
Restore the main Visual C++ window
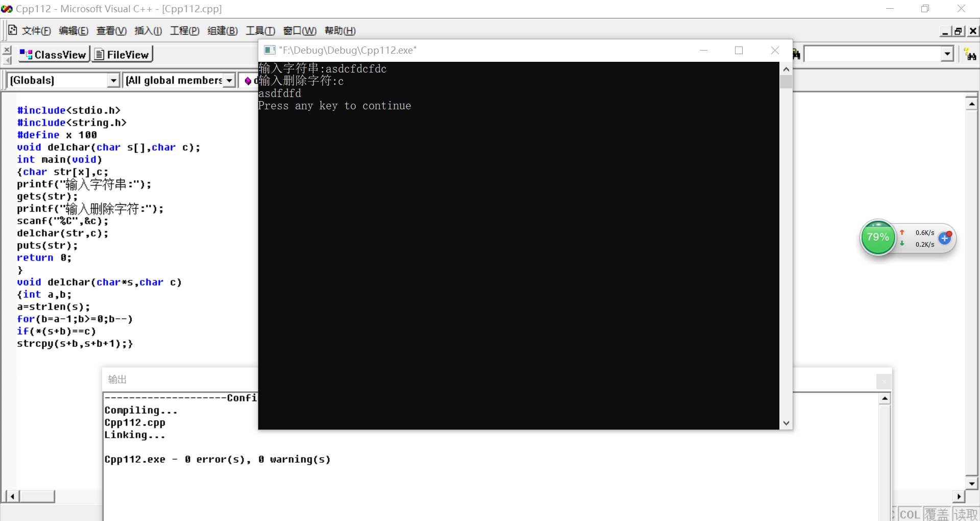click(925, 9)
